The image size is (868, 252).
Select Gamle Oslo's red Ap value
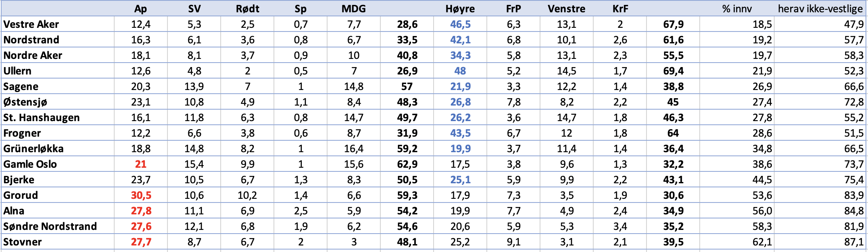coord(140,164)
